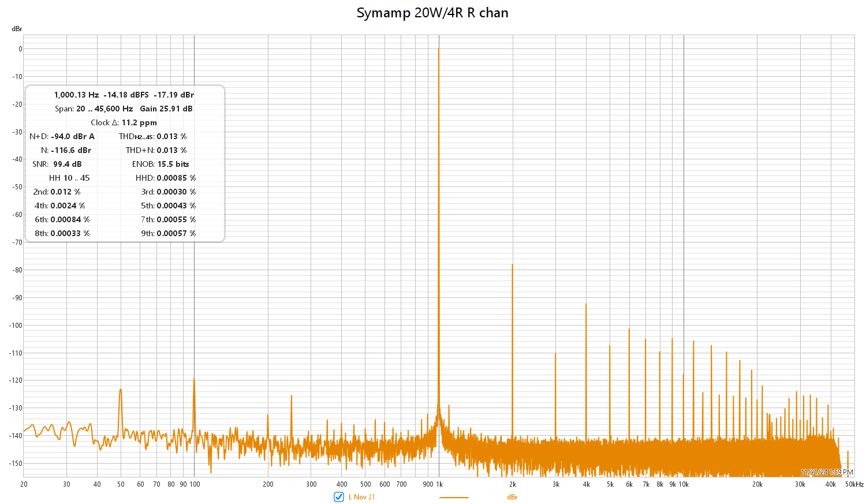Click the 2nd harmonic 0.012 % value
Screen dimensions: 866x504
pyautogui.click(x=65, y=192)
